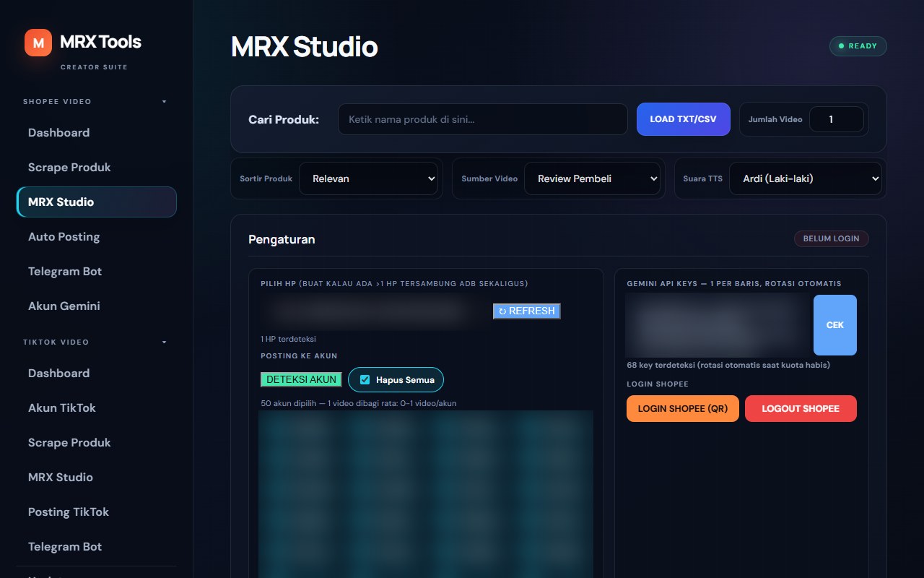Click the Pengaturan section heading
Viewport: 924px width, 578px height.
282,239
